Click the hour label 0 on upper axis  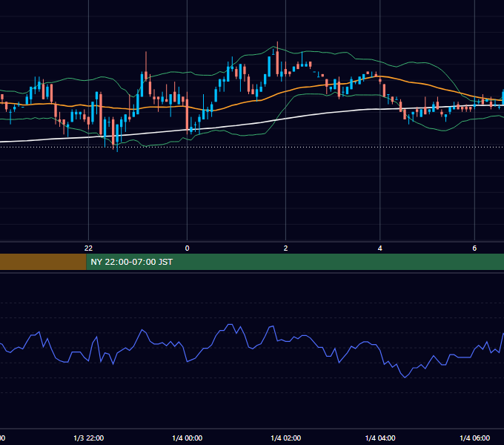pos(187,248)
